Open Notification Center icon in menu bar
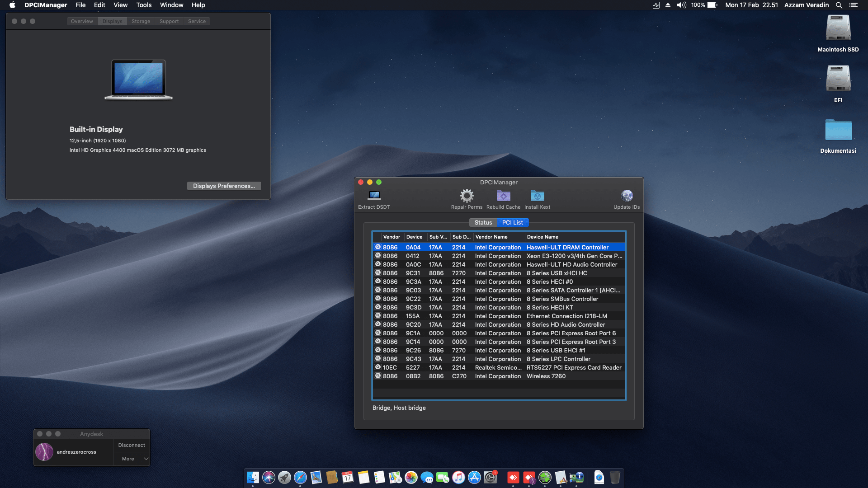The image size is (868, 488). (x=853, y=5)
